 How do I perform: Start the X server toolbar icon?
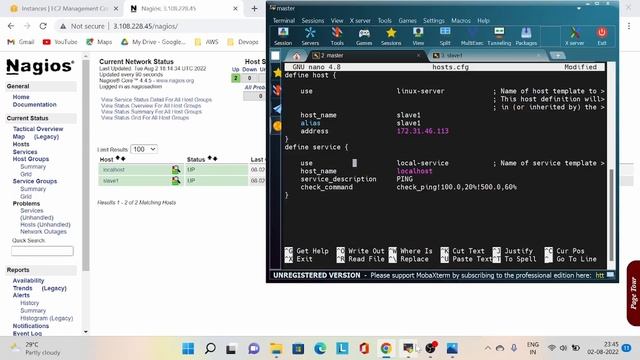(574, 36)
